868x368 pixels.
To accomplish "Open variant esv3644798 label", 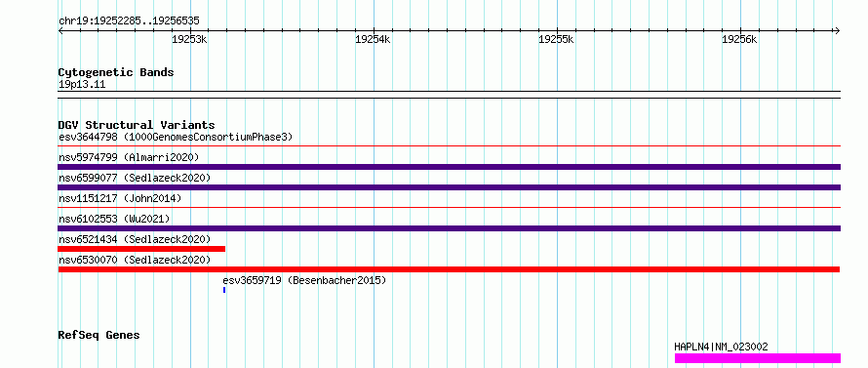I will pos(176,137).
